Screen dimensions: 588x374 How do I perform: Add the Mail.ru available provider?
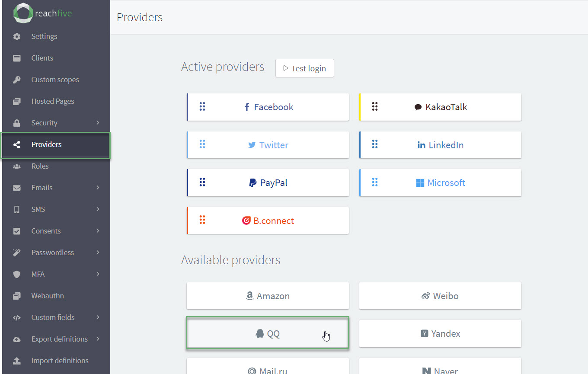pos(268,366)
